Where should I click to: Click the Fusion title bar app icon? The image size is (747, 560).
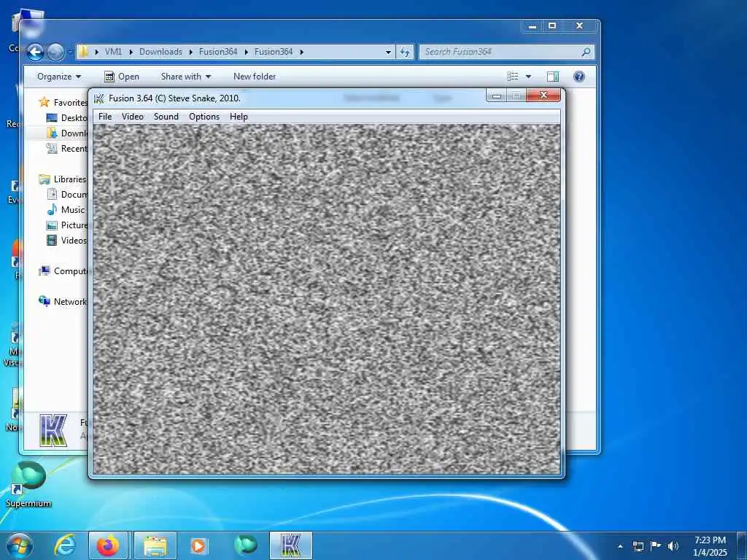pyautogui.click(x=99, y=98)
